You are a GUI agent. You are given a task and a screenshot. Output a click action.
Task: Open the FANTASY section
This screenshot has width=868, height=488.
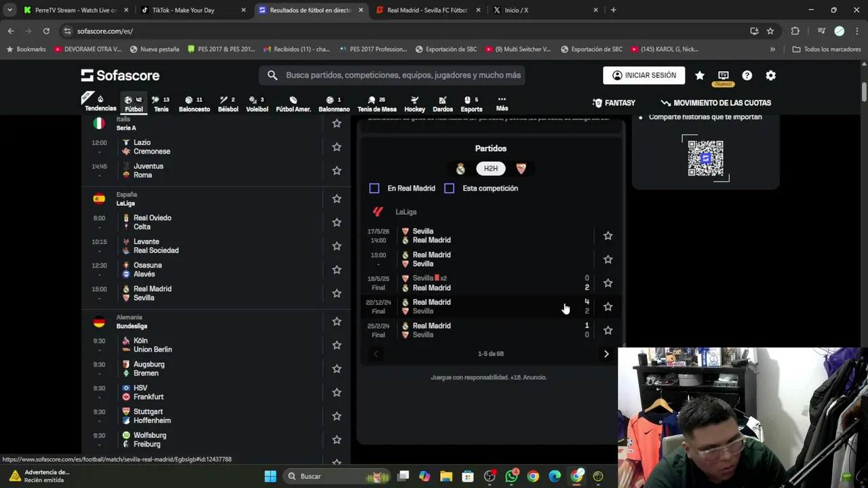(614, 103)
